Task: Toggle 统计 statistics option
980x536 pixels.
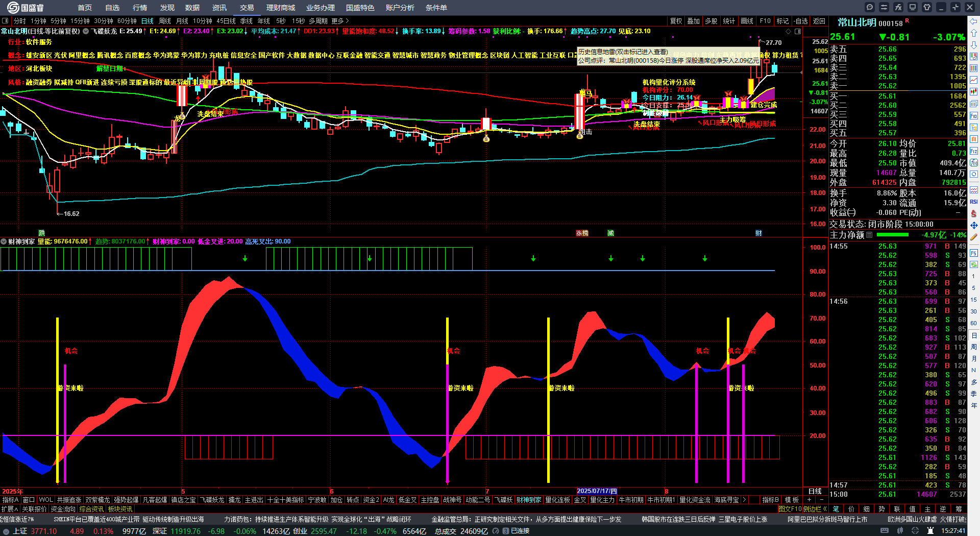Action: [729, 21]
